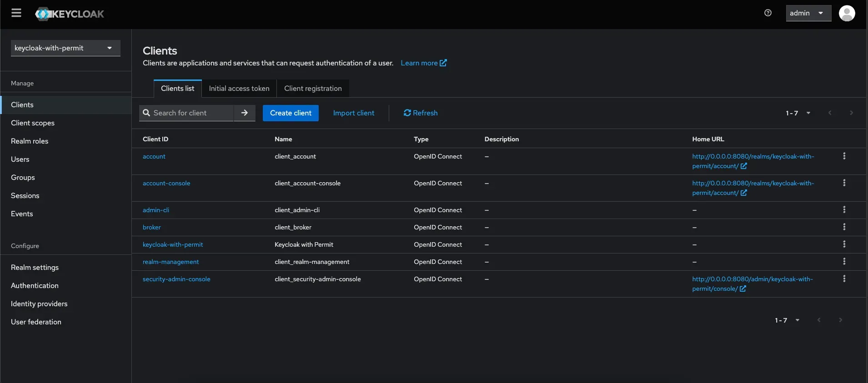Click the search arrow submit button
Image resolution: width=868 pixels, height=383 pixels.
pyautogui.click(x=245, y=113)
